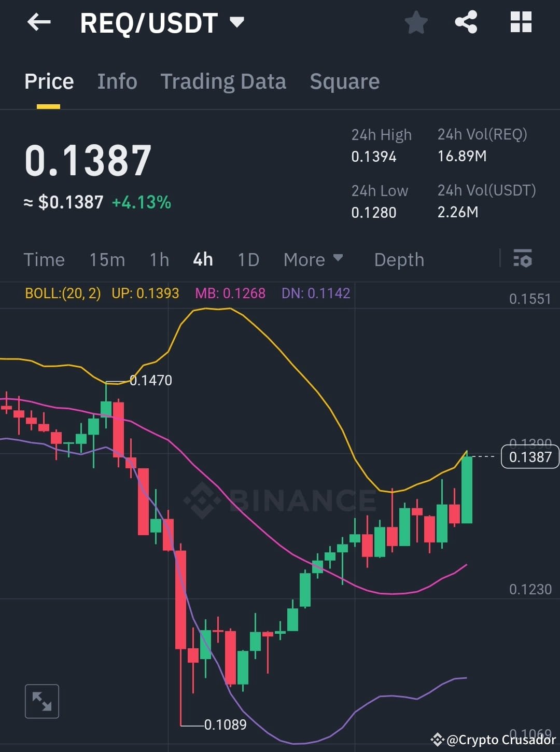
Task: Open the Square tab
Action: point(344,81)
